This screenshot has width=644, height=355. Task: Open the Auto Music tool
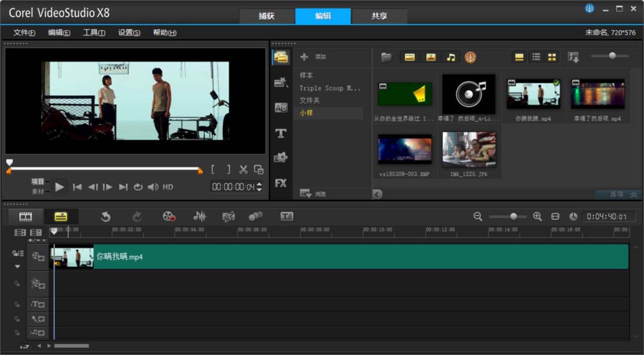click(x=229, y=217)
